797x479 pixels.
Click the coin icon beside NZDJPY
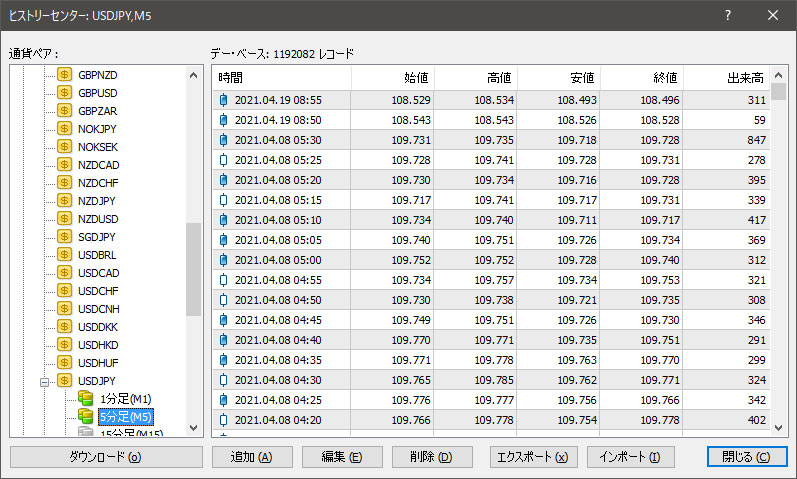66,201
